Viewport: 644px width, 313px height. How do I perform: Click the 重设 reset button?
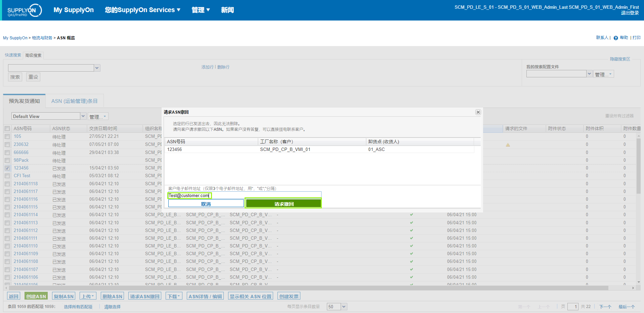click(33, 77)
